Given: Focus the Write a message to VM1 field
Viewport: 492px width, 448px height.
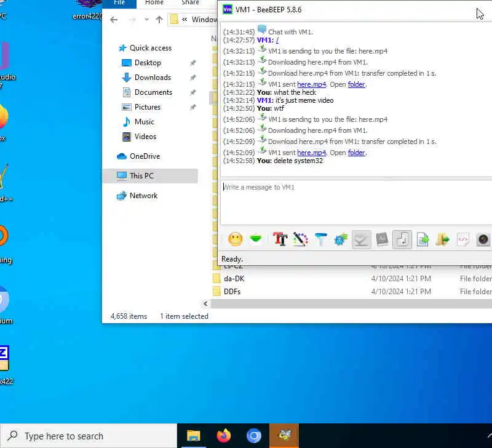Looking at the screenshot, I should [x=356, y=202].
